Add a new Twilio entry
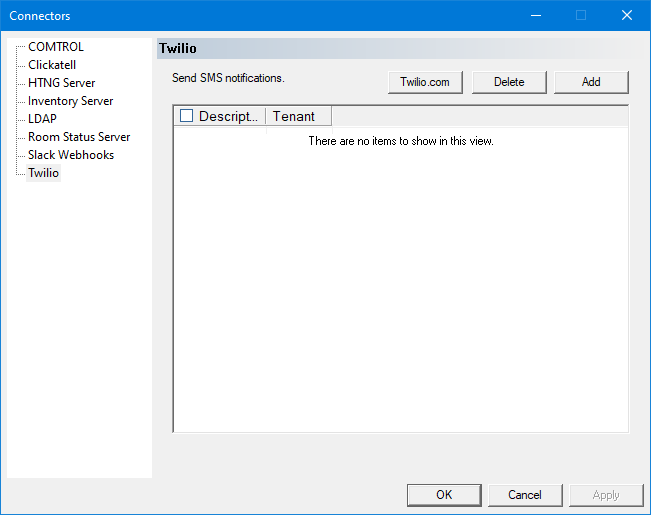Viewport: 651px width, 515px height. coord(591,82)
